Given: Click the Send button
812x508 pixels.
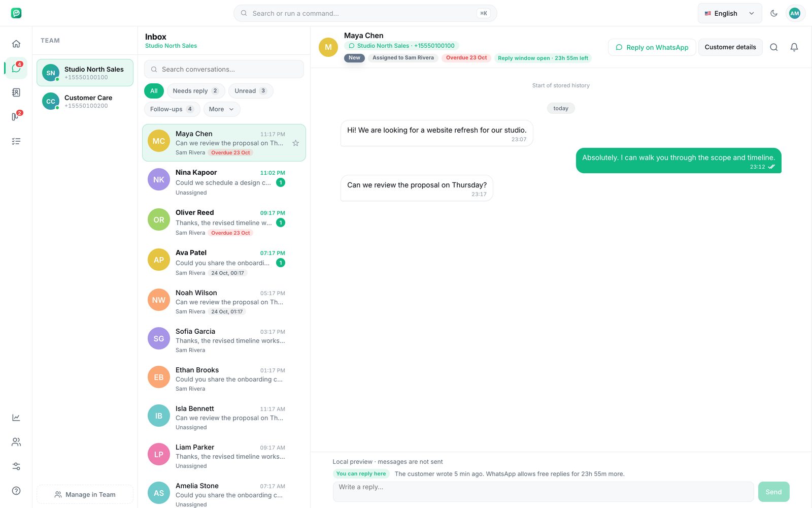Looking at the screenshot, I should click(x=773, y=492).
